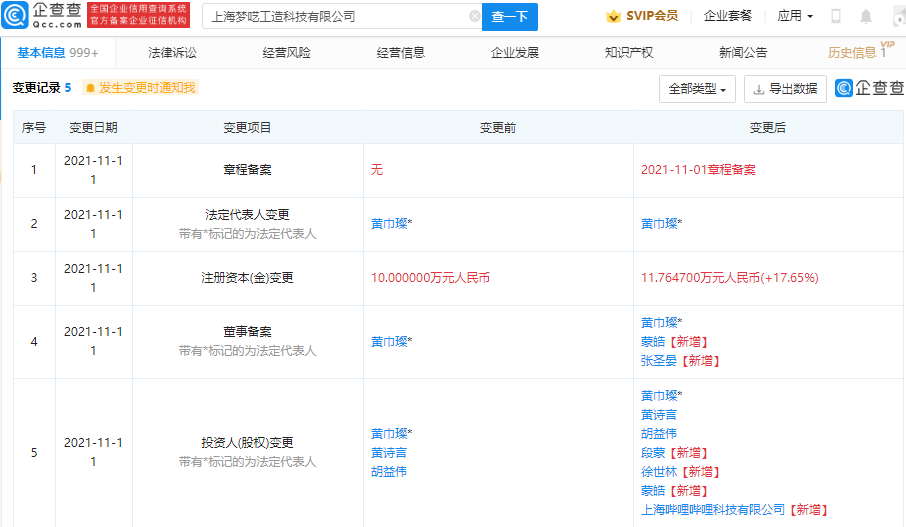Open the 经营风险 tab
Image resolution: width=906 pixels, height=527 pixels.
(286, 53)
